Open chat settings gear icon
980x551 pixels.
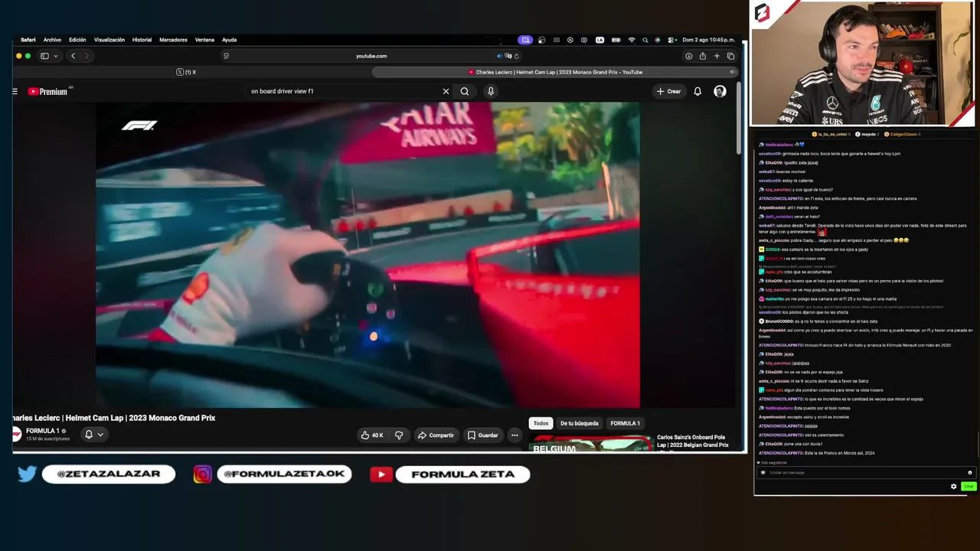[x=953, y=487]
